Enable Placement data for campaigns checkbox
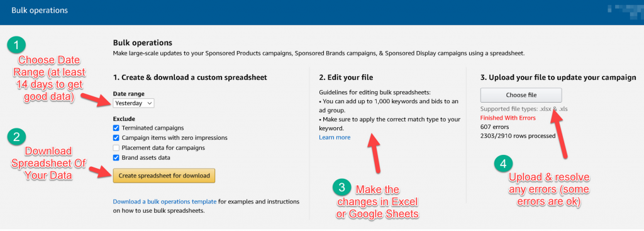The image size is (644, 231). [116, 148]
